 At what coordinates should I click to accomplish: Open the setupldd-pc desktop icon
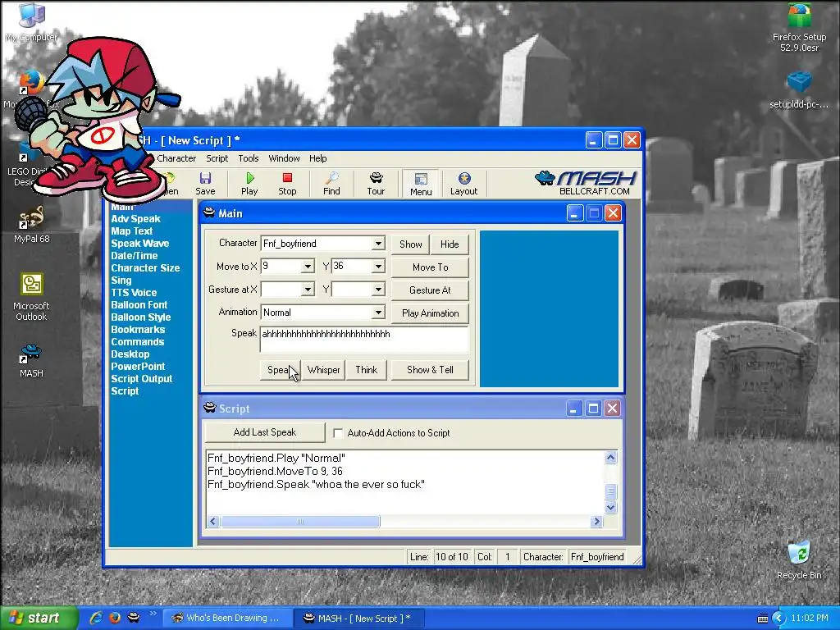tap(799, 90)
